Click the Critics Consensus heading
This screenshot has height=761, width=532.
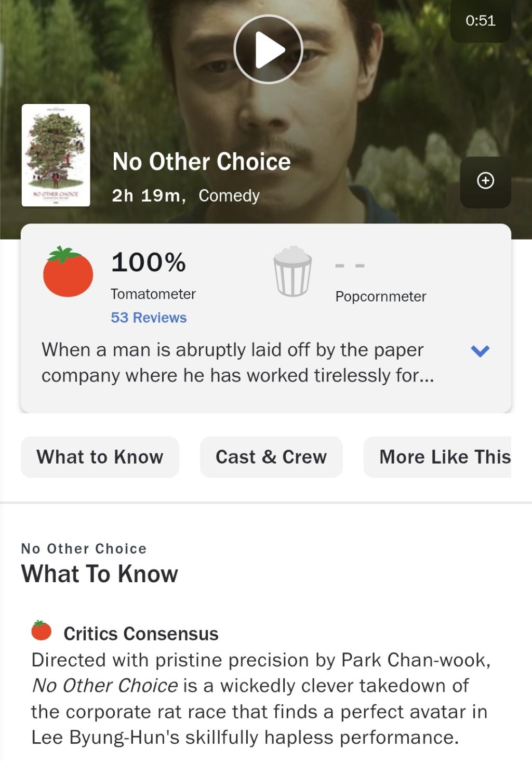tap(141, 634)
